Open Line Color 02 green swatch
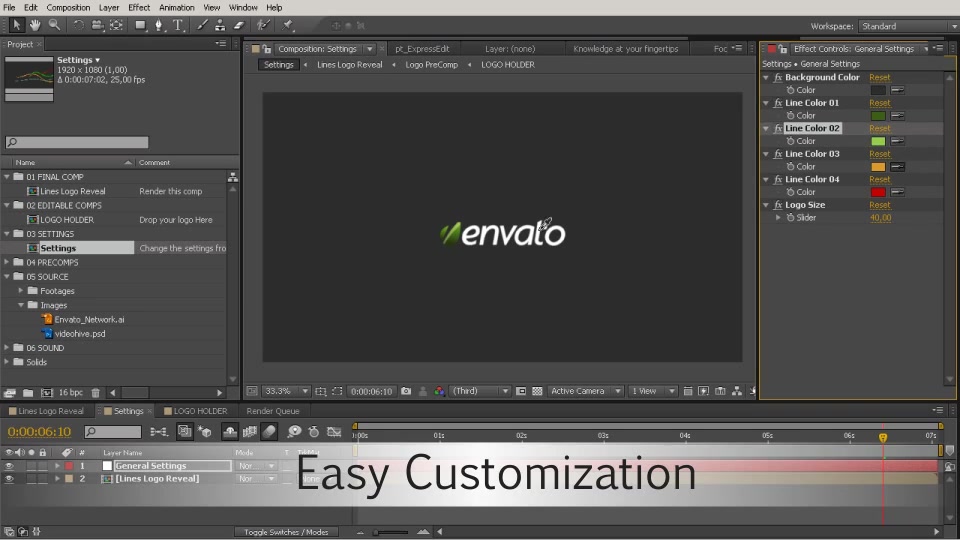The width and height of the screenshot is (960, 540). 878,141
